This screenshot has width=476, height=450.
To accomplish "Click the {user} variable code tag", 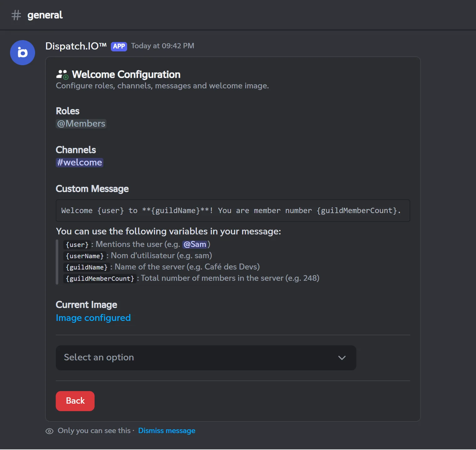I will click(x=77, y=245).
